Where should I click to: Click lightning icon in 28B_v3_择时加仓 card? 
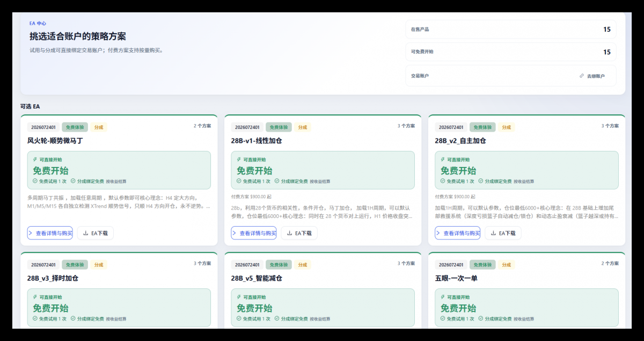(35, 297)
